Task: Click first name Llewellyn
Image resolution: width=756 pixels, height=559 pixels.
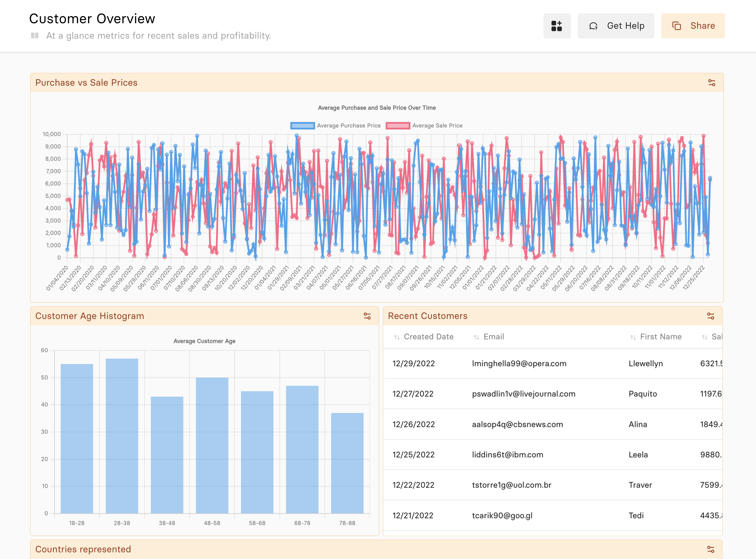Action: point(646,364)
